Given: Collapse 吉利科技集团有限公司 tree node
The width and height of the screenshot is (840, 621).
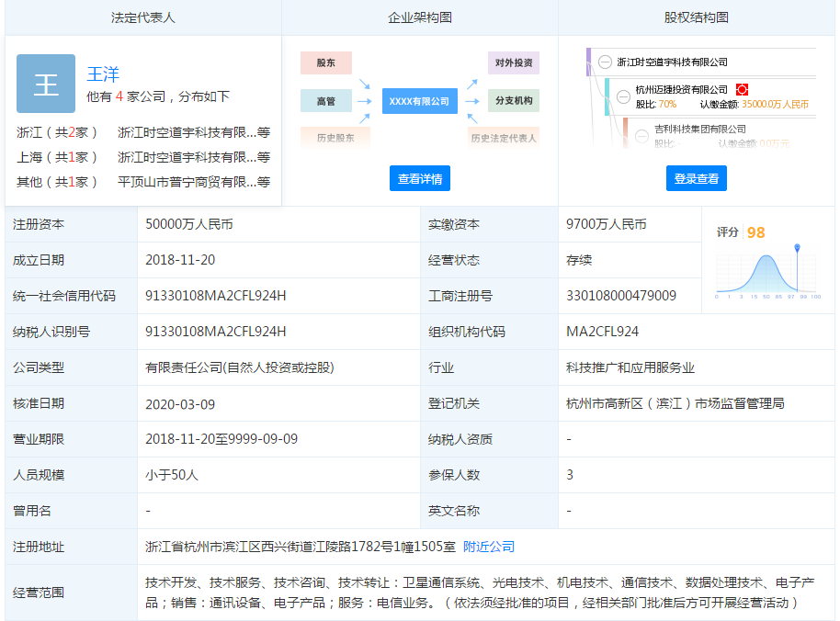Looking at the screenshot, I should (641, 136).
